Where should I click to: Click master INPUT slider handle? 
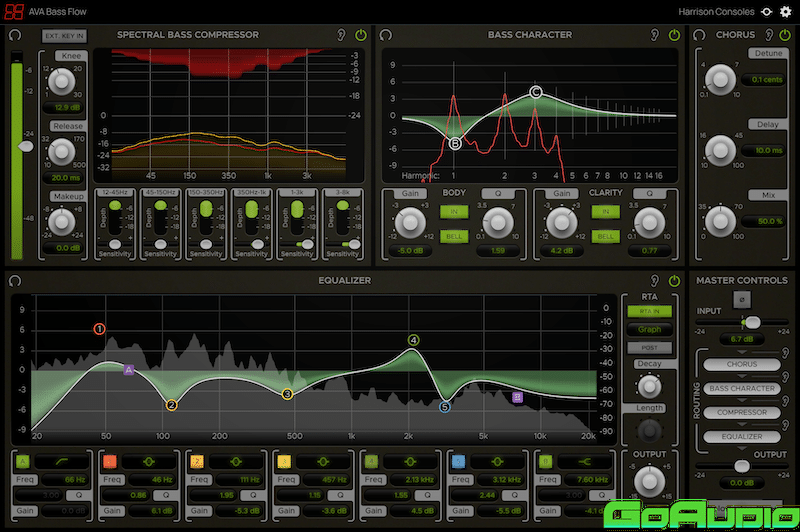pyautogui.click(x=752, y=322)
